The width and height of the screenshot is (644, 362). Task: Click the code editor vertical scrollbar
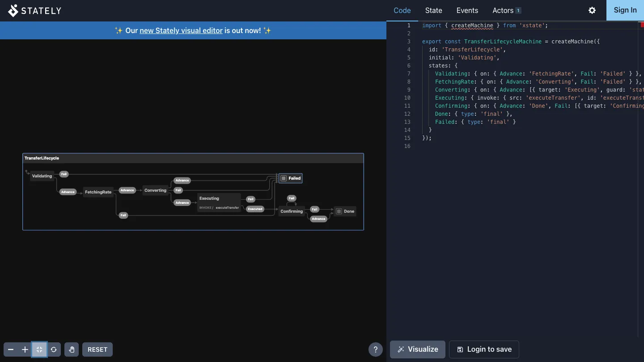tap(641, 179)
